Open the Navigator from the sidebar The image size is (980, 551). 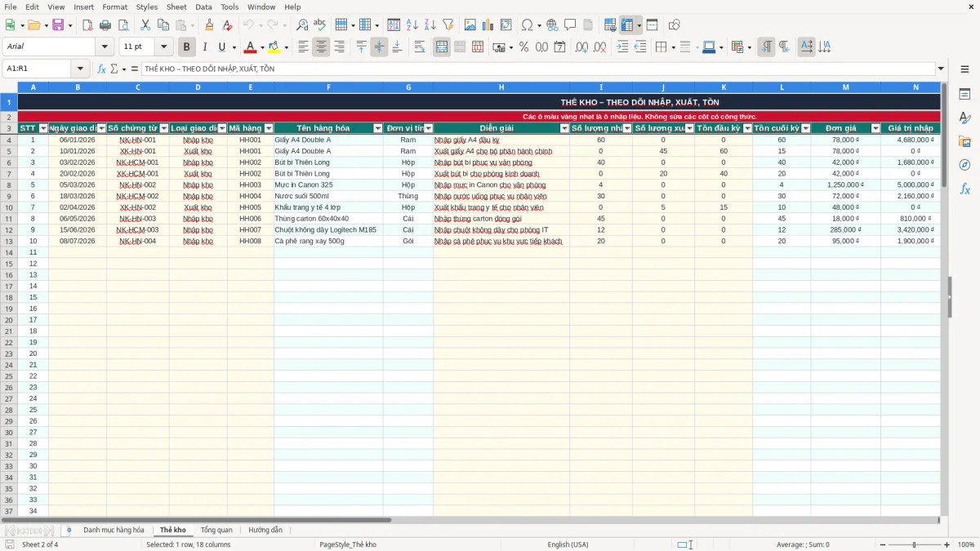(964, 165)
